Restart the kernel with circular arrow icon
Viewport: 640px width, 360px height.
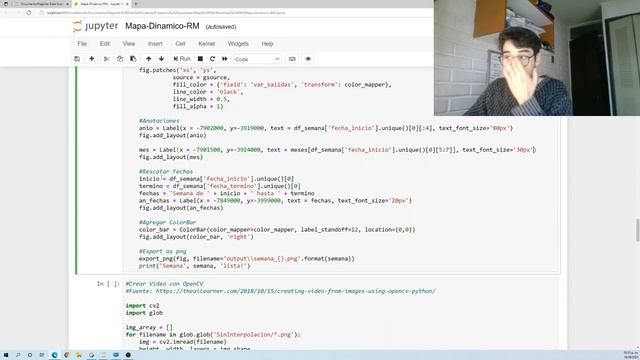212,59
